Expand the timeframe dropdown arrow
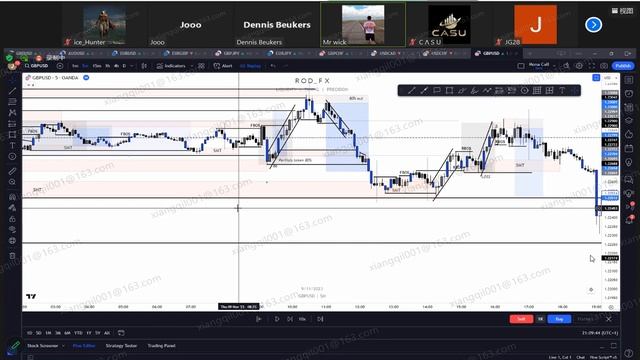The width and height of the screenshot is (640, 360). (132, 66)
